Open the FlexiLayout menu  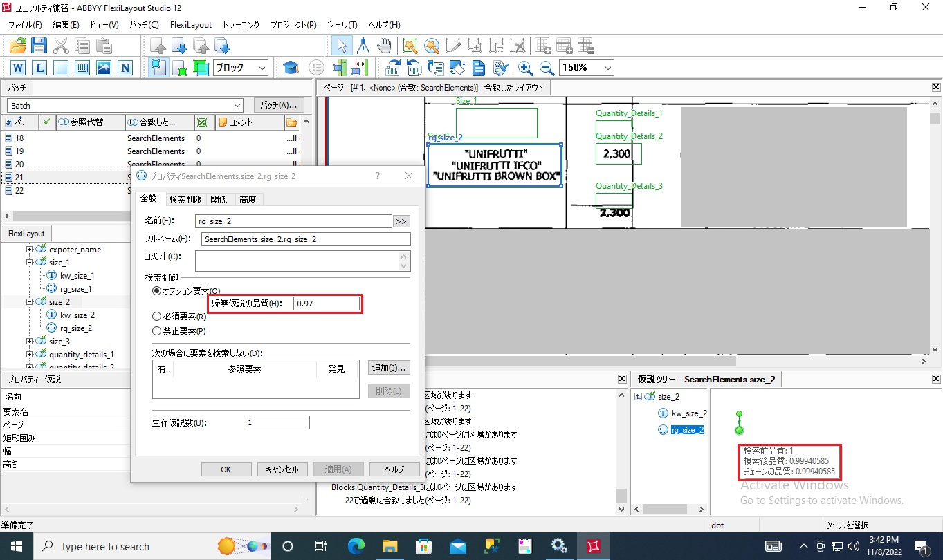[191, 25]
